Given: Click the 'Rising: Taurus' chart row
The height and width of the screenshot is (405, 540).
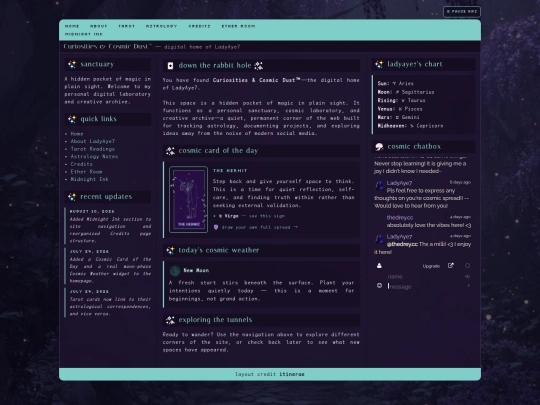Looking at the screenshot, I should [401, 100].
